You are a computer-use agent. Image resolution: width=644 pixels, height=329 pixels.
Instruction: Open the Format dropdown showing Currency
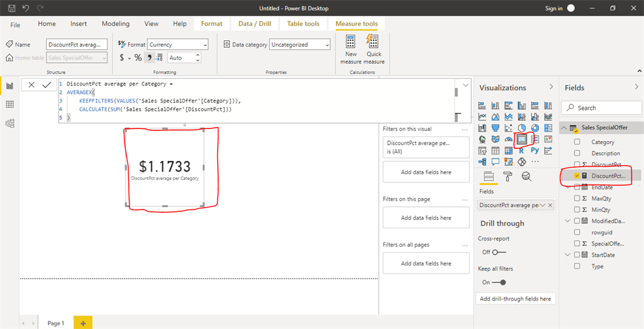178,45
